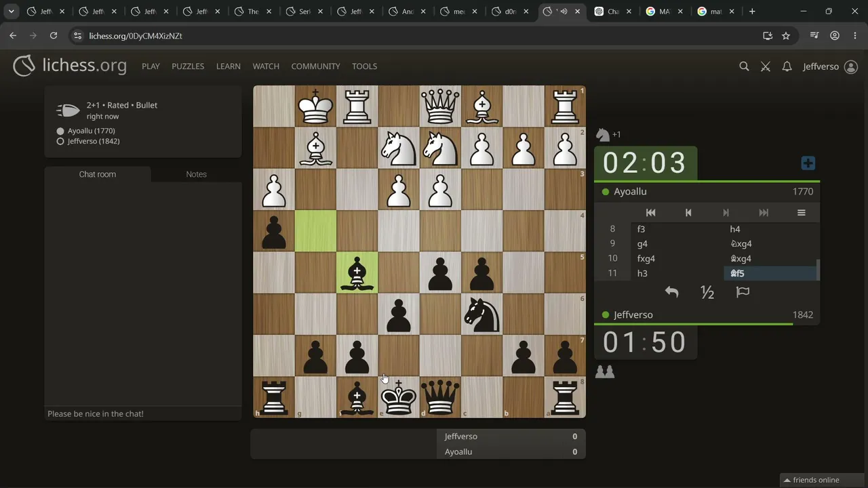Open the LEARN menu

[229, 66]
